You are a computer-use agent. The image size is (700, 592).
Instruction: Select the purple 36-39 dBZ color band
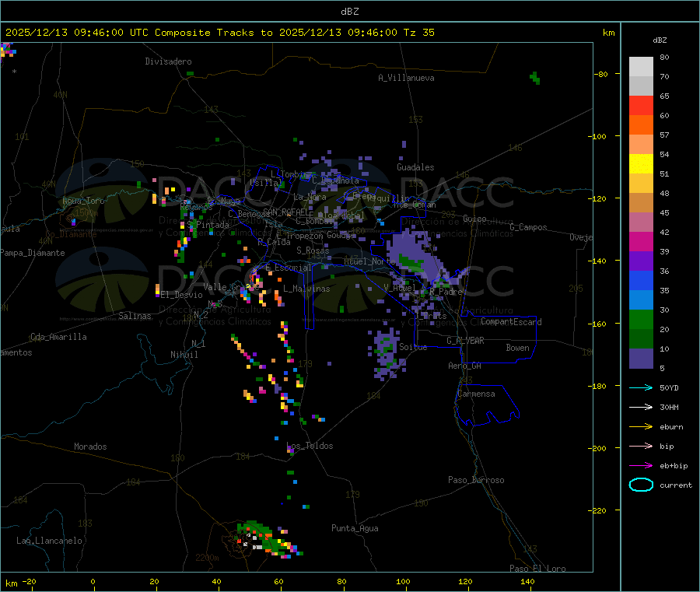click(x=641, y=261)
